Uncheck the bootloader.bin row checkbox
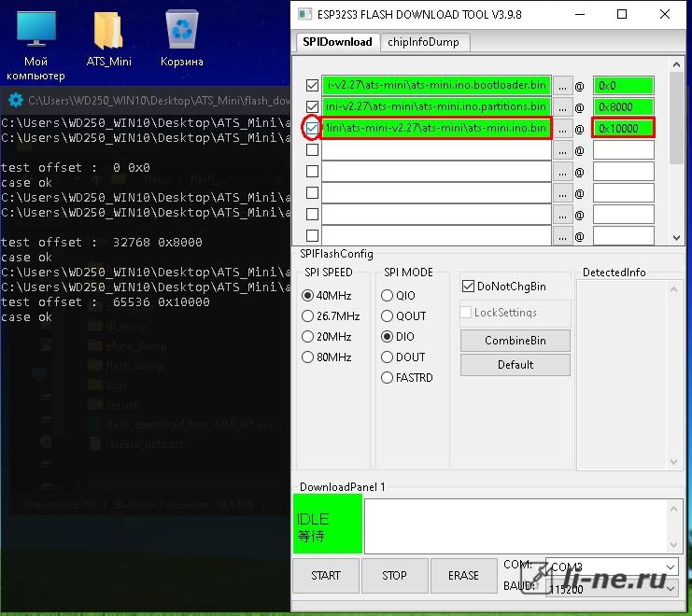Image resolution: width=692 pixels, height=616 pixels. point(312,85)
